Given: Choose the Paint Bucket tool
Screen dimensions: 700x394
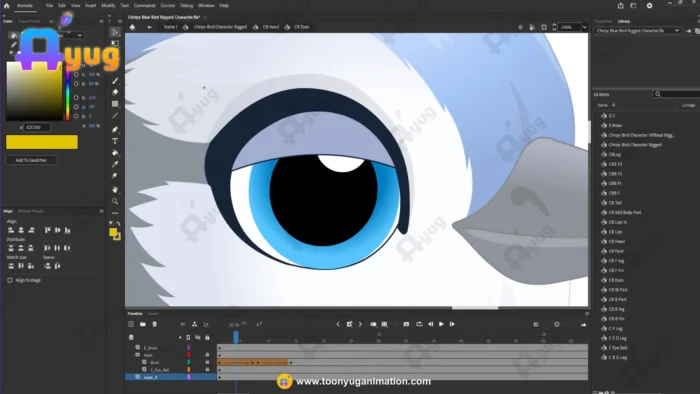Looking at the screenshot, I should pyautogui.click(x=115, y=153).
